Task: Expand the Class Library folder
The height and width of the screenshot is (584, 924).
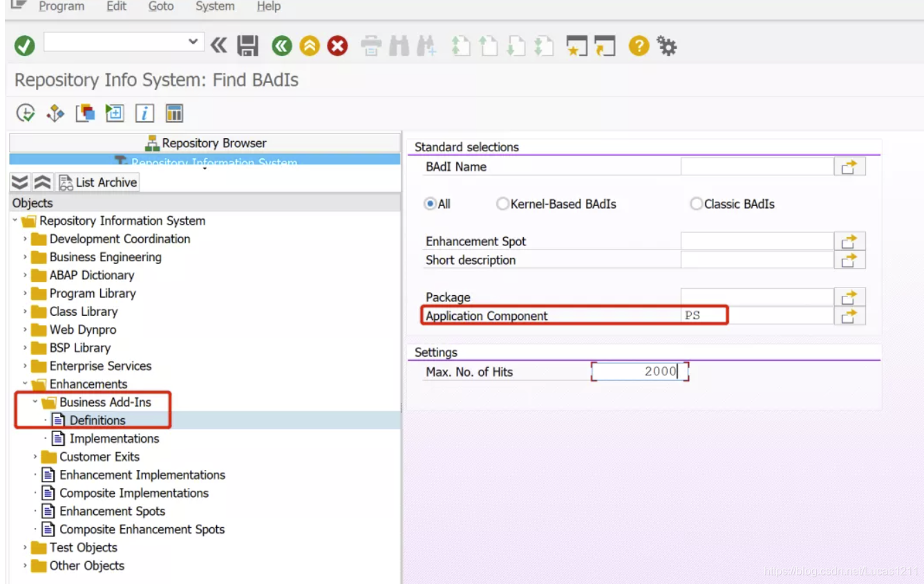Action: pyautogui.click(x=26, y=312)
